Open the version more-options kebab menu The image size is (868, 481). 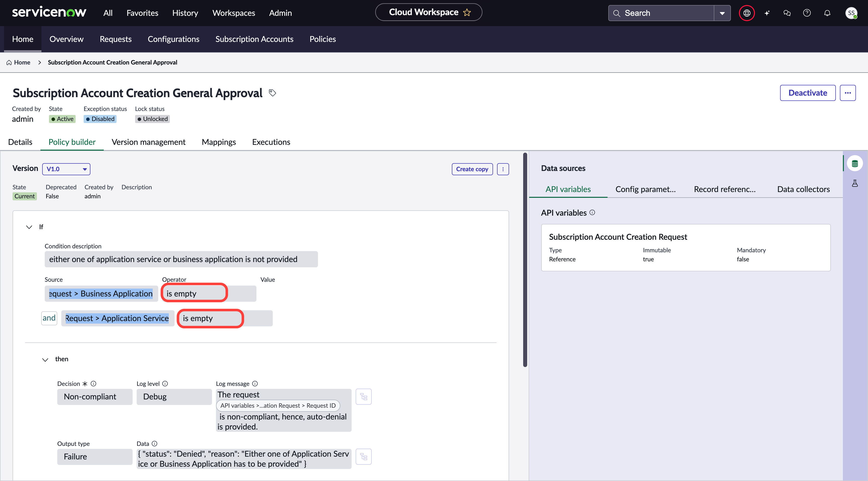click(503, 169)
